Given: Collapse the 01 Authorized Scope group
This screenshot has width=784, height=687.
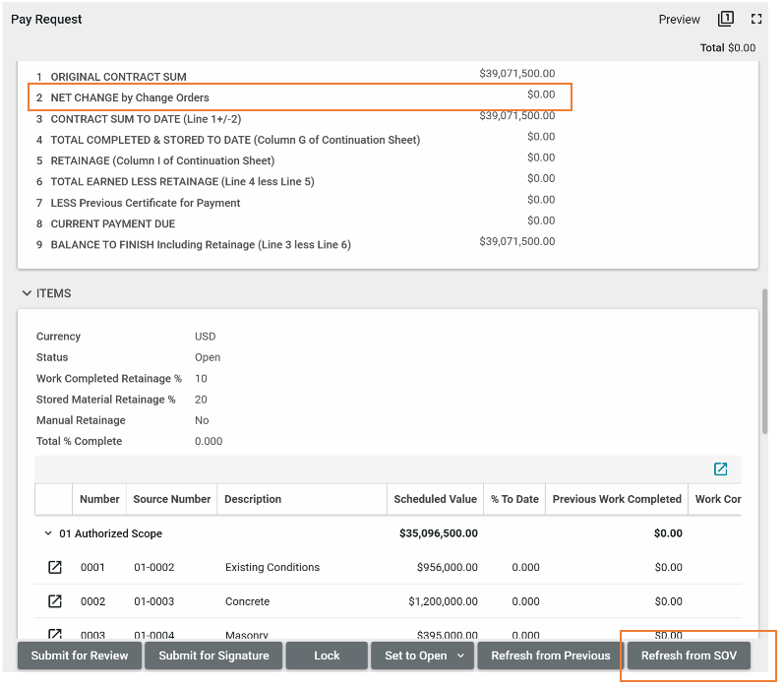Looking at the screenshot, I should click(47, 533).
